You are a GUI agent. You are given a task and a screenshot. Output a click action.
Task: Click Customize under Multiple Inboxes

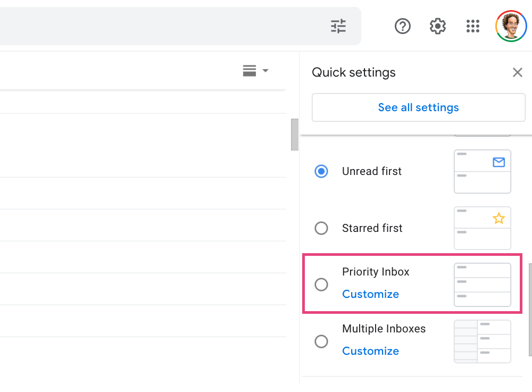tap(370, 351)
